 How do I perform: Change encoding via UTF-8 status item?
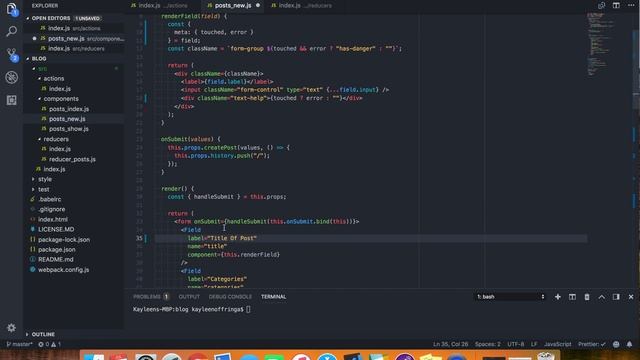point(516,344)
